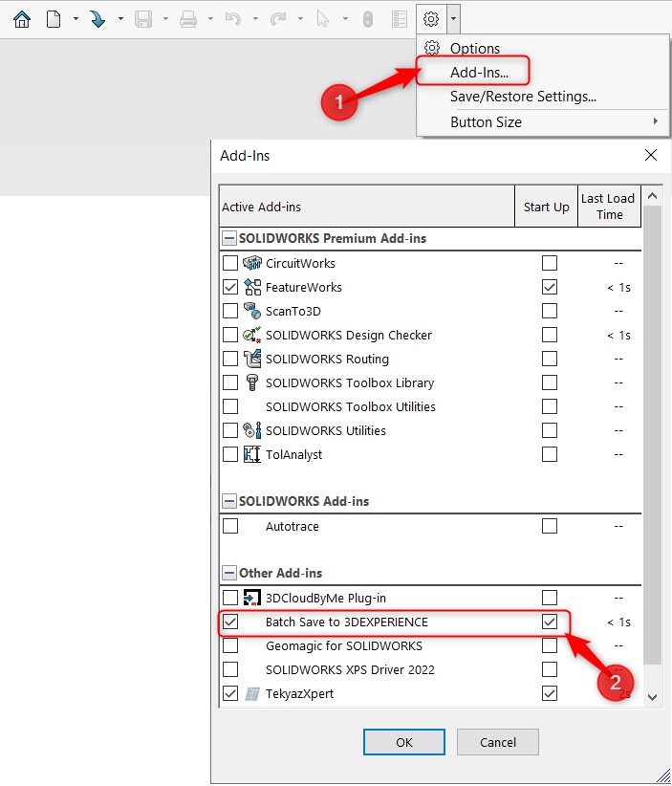Enable the CircuitWorks active add-in checkbox
The image size is (672, 786).
point(230,263)
